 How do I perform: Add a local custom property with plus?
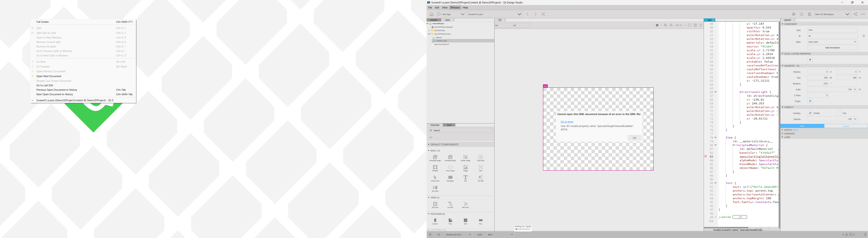810,60
